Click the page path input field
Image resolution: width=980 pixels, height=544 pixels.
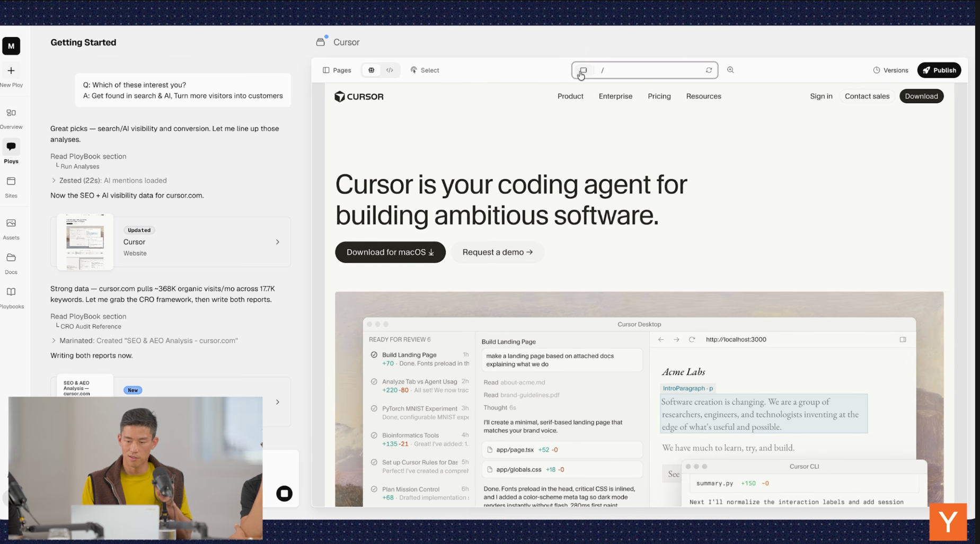pos(649,70)
